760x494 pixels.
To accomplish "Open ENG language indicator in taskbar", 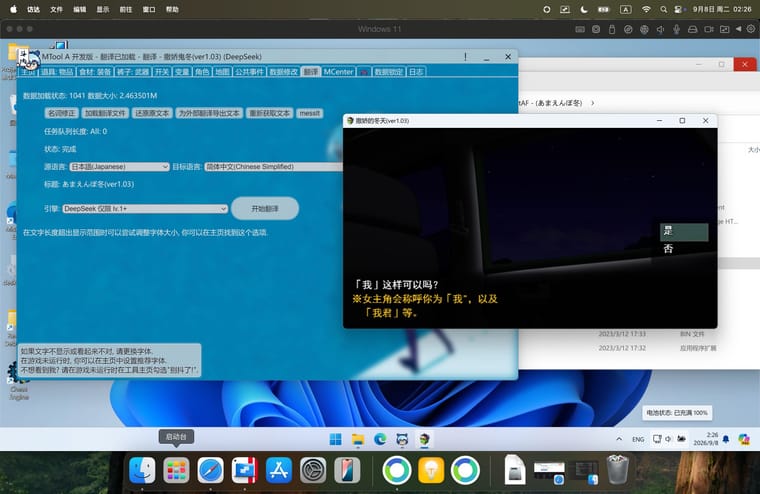I will click(638, 439).
